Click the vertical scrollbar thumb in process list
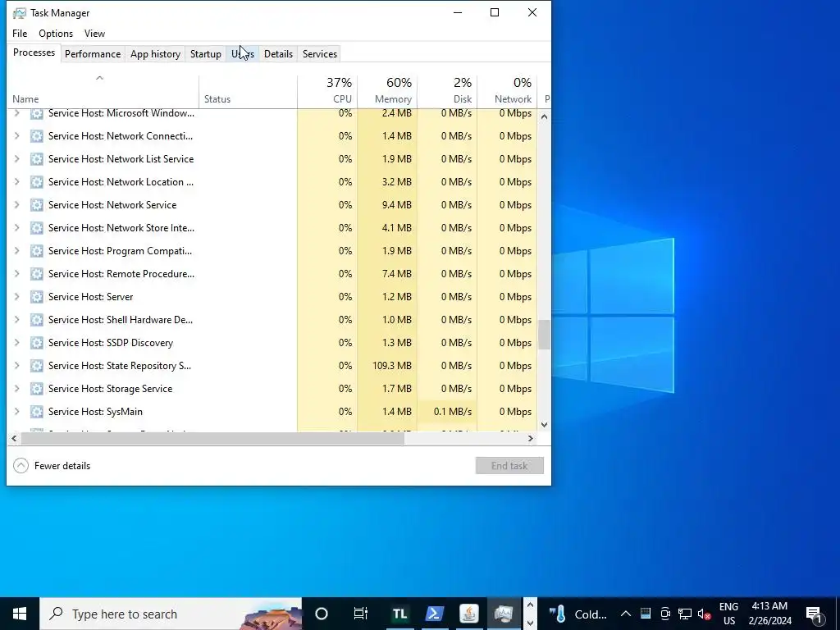Screen dimensions: 840x630 pyautogui.click(x=545, y=335)
